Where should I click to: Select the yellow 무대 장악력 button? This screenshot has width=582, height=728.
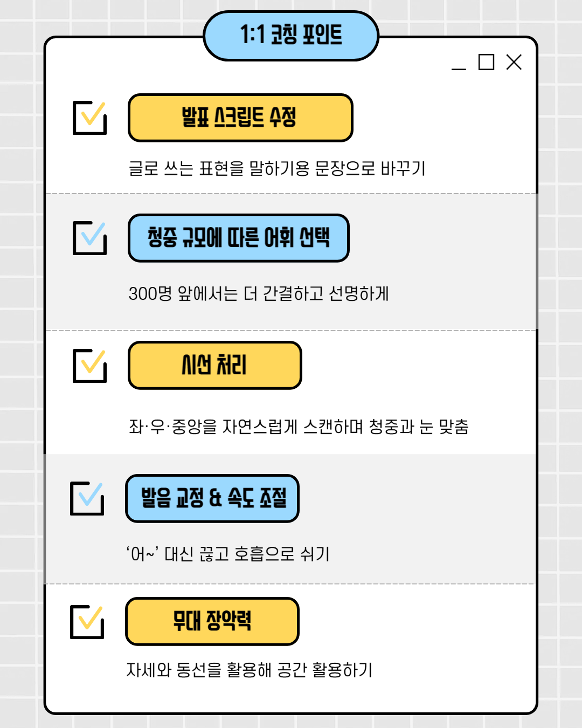(212, 621)
